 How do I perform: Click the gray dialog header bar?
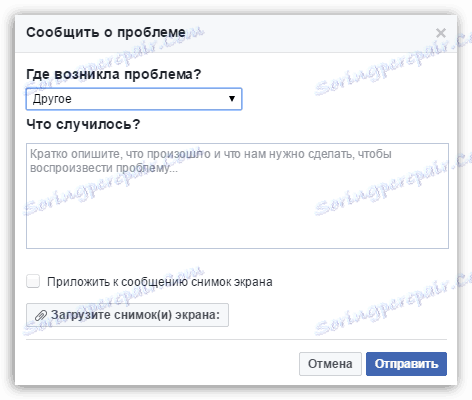[236, 33]
